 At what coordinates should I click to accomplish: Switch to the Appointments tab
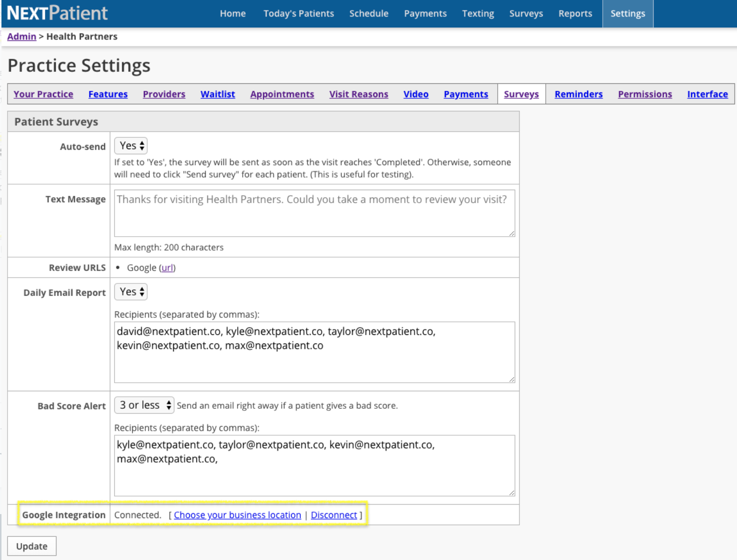[282, 94]
